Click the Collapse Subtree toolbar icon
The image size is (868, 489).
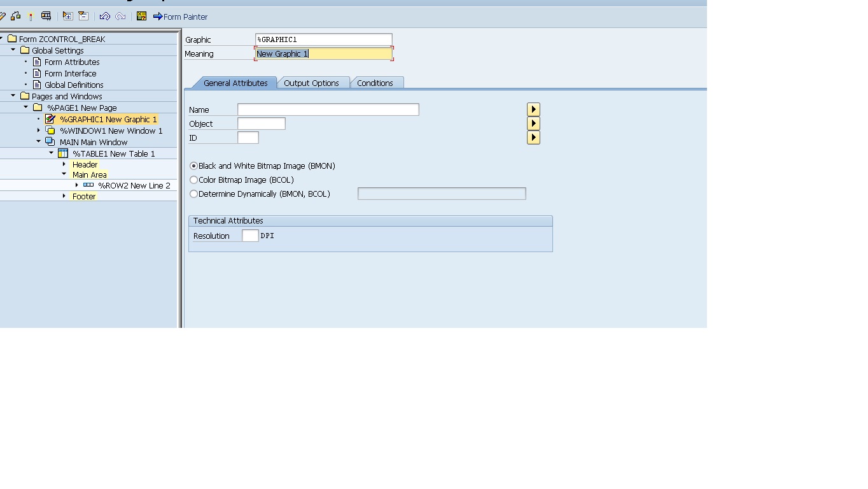click(83, 17)
